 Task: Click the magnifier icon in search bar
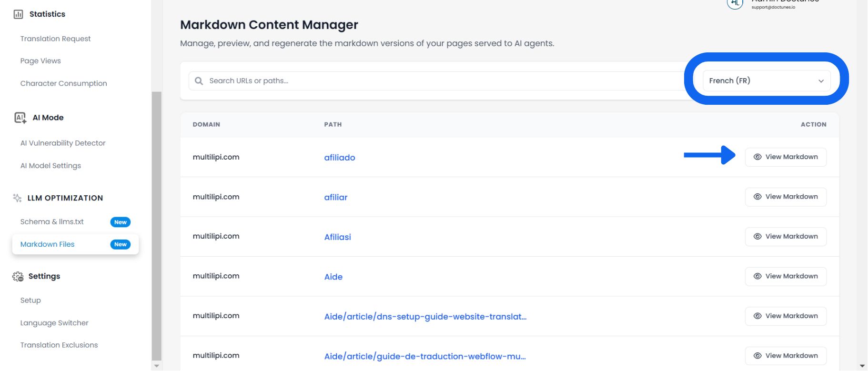point(199,81)
